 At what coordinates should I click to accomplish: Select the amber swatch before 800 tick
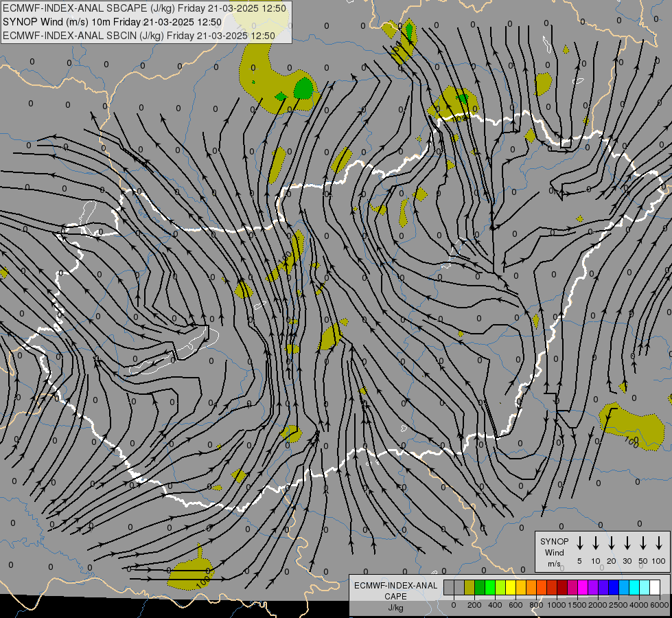coord(531,588)
